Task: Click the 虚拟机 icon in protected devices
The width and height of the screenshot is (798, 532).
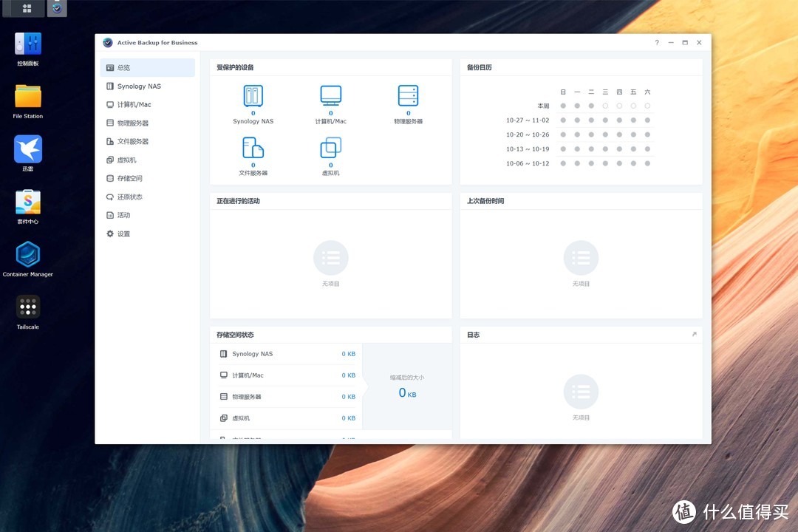Action: 330,148
